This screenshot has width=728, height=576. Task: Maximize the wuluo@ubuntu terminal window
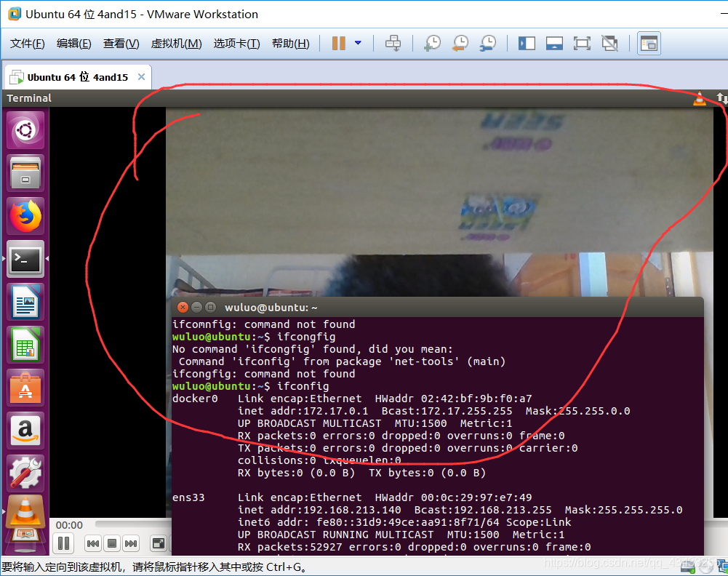[x=210, y=307]
